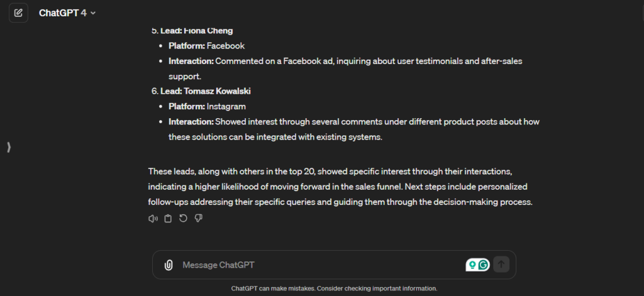The width and height of the screenshot is (644, 296).
Task: Mark the response with the thumbs-down icon
Action: pos(198,218)
